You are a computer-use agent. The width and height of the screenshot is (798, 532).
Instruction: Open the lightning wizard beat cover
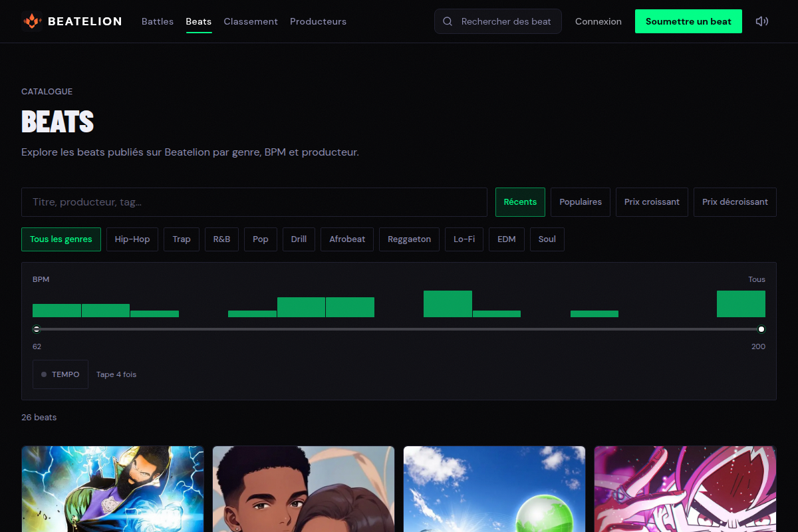tap(112, 489)
